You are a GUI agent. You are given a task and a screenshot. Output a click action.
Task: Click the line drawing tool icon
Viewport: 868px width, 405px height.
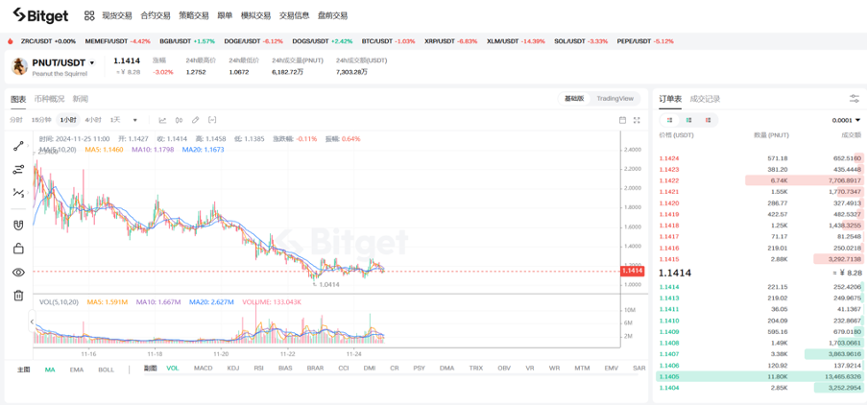[x=18, y=146]
